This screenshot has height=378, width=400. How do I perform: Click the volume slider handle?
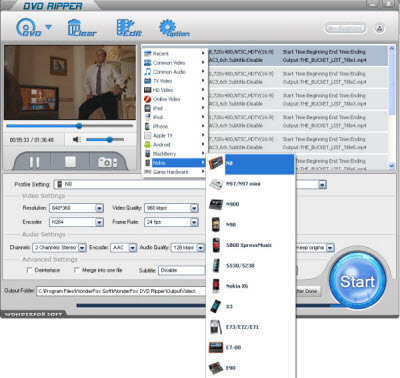click(109, 139)
